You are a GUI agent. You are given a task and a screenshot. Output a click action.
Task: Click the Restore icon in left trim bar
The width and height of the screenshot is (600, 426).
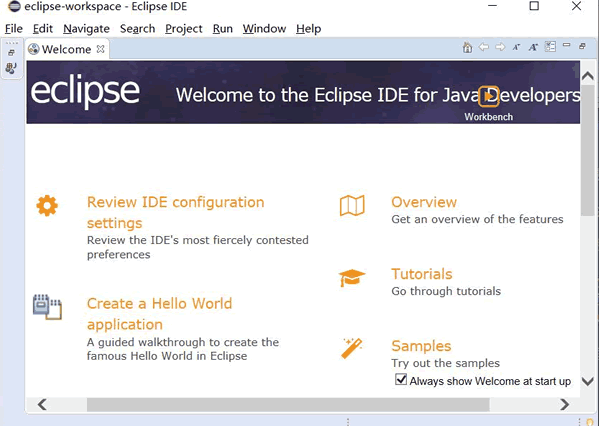tap(11, 52)
